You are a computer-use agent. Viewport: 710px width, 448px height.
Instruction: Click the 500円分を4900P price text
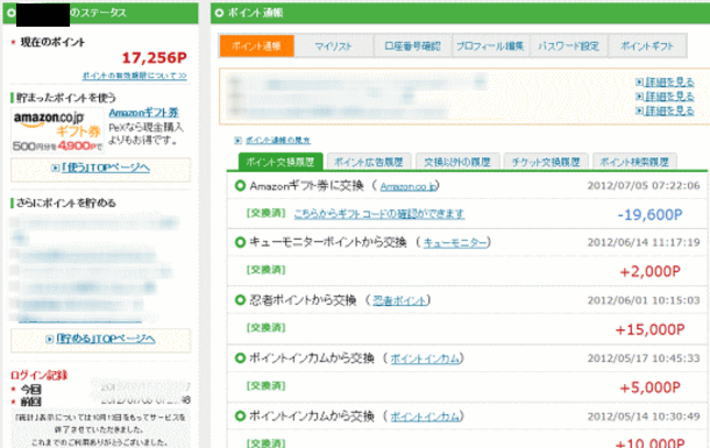[x=58, y=146]
